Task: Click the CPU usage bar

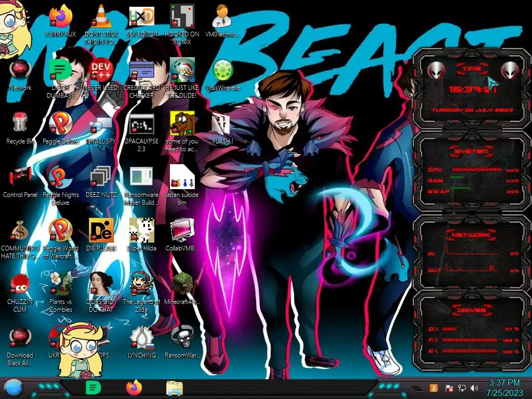Action: (x=476, y=170)
